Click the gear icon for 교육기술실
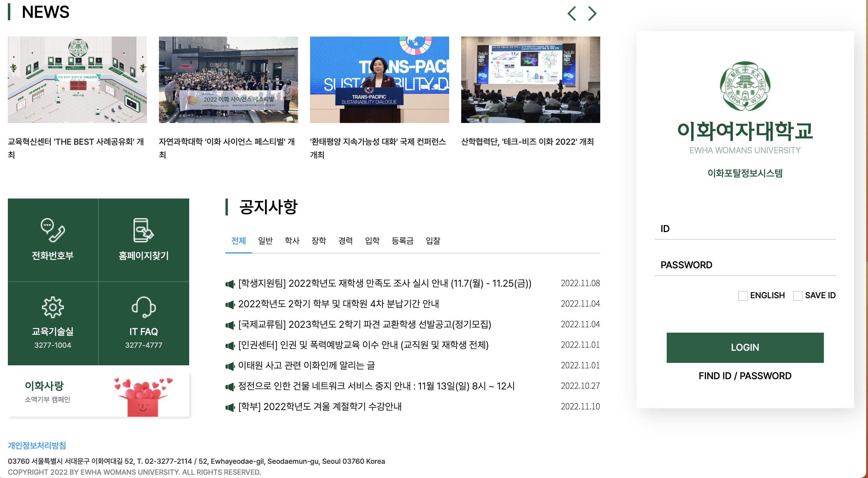The image size is (868, 478). pyautogui.click(x=53, y=307)
